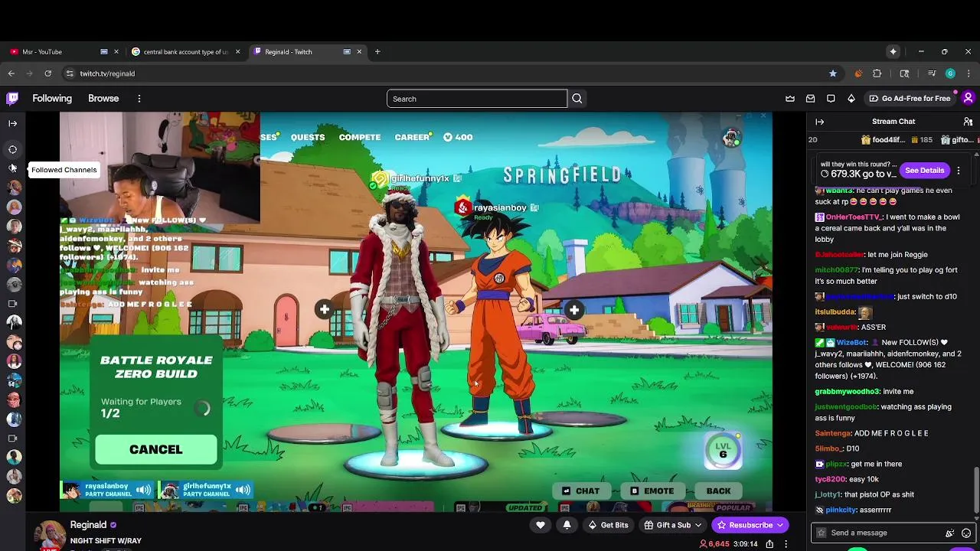Click the For You icon in left sidebar

point(13,149)
